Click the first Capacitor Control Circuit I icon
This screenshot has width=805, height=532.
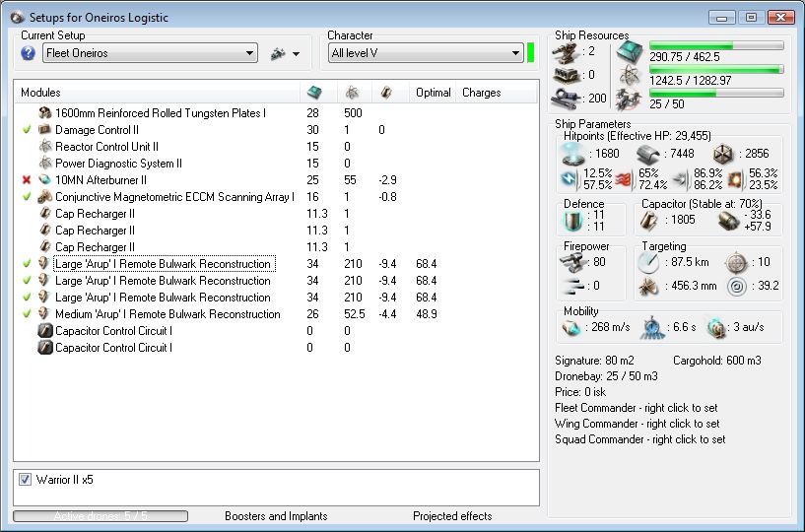pos(45,331)
